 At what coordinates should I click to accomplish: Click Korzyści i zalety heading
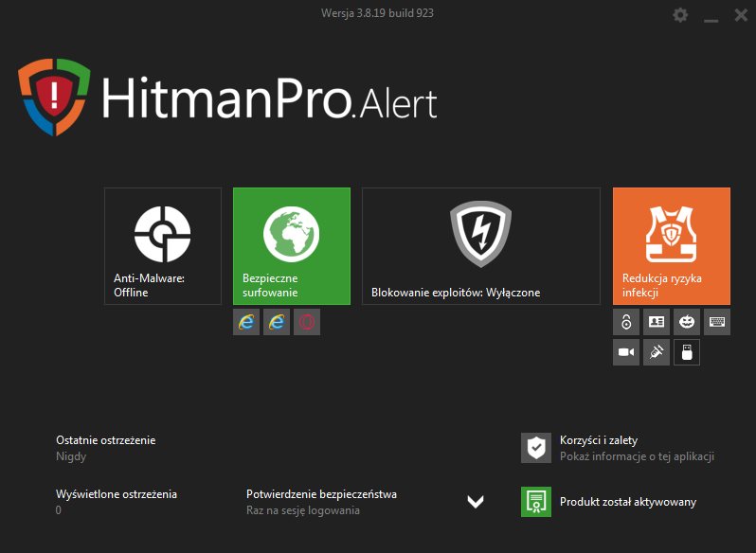click(x=599, y=440)
